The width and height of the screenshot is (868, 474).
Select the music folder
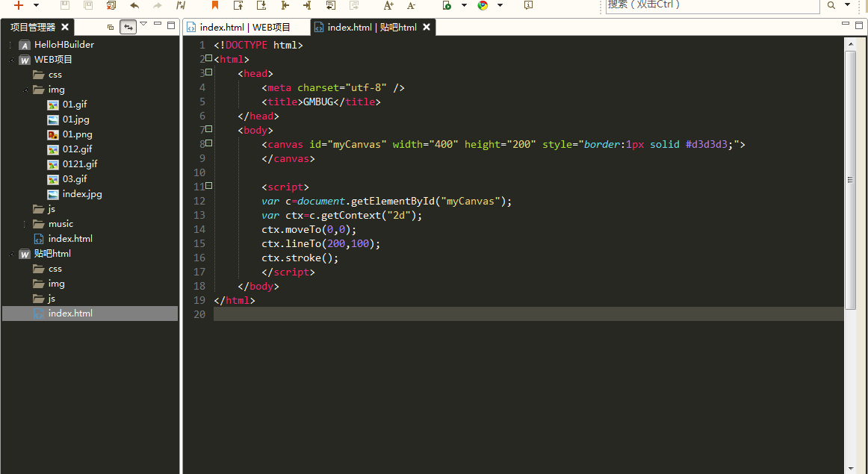(61, 223)
